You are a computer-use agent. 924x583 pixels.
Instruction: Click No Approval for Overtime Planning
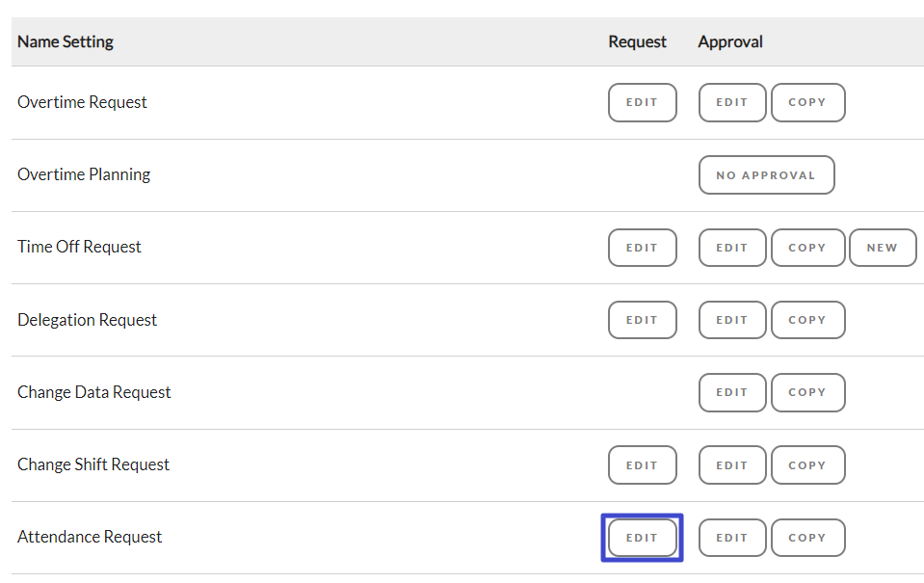[767, 175]
